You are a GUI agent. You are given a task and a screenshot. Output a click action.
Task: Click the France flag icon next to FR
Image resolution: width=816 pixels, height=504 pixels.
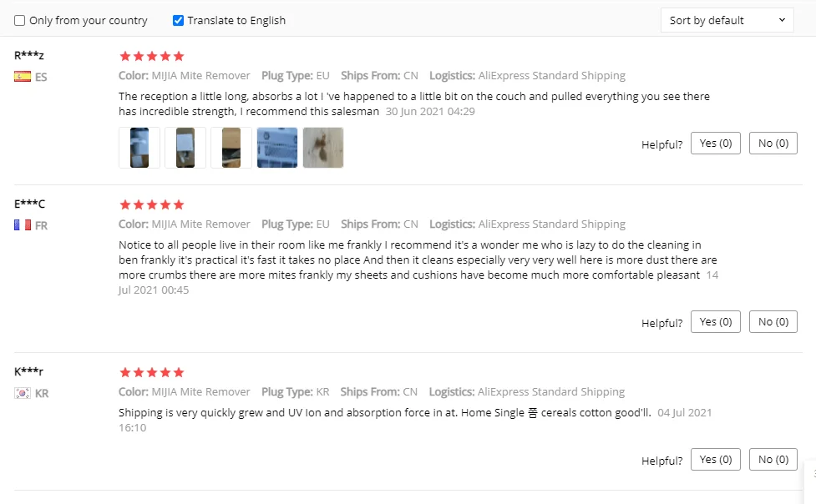(23, 225)
